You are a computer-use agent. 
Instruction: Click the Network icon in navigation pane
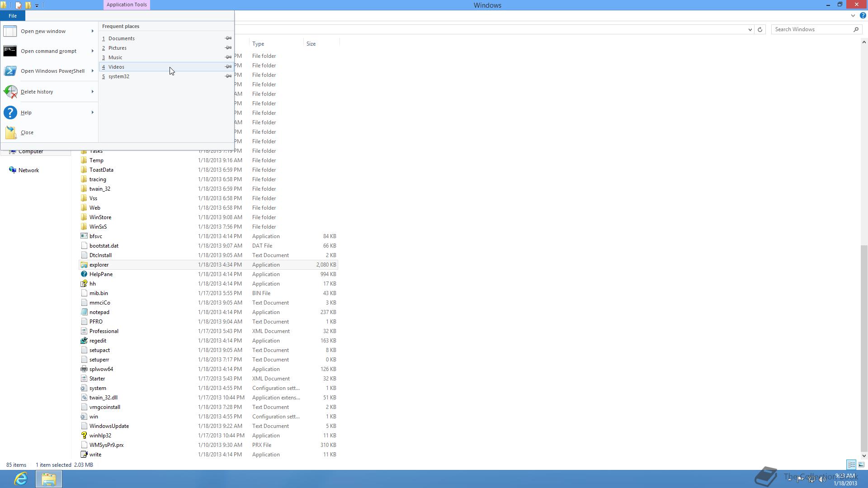coord(13,170)
